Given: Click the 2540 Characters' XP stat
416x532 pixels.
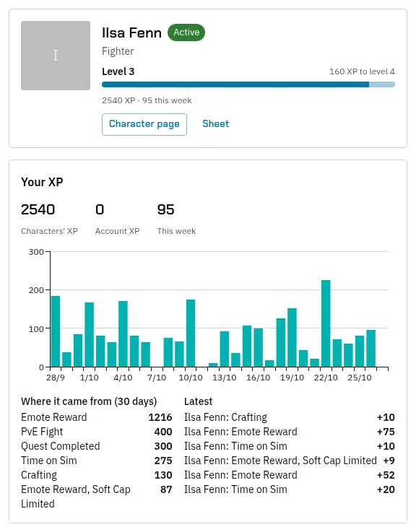Looking at the screenshot, I should point(49,219).
